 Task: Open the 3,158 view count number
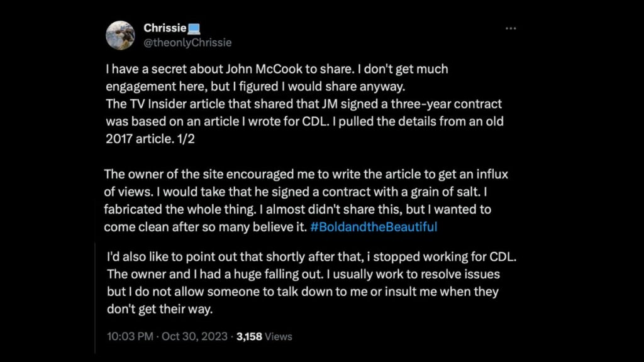click(249, 336)
